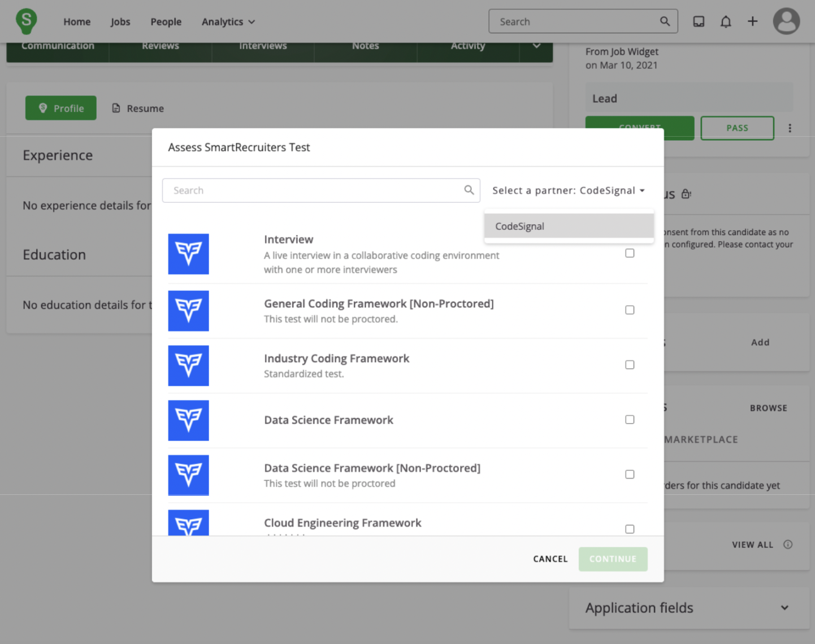The image size is (815, 644).
Task: Expand the candidate tab bar chevron
Action: click(x=536, y=46)
